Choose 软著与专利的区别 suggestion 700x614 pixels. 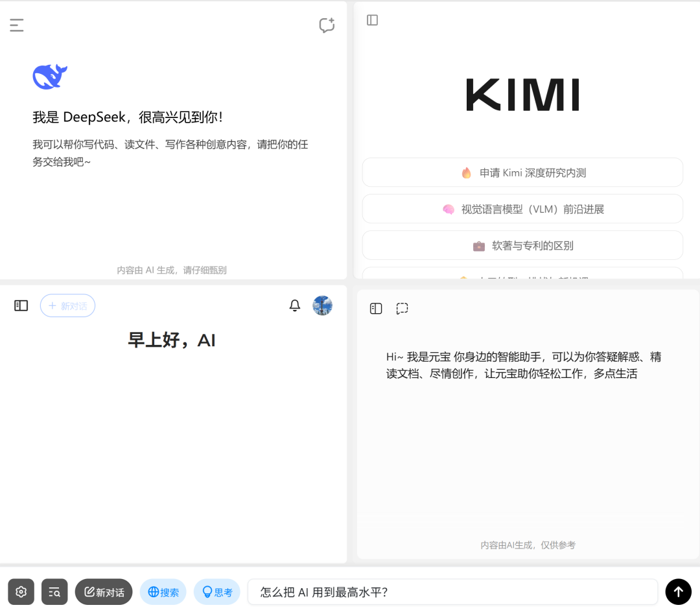[x=522, y=245]
